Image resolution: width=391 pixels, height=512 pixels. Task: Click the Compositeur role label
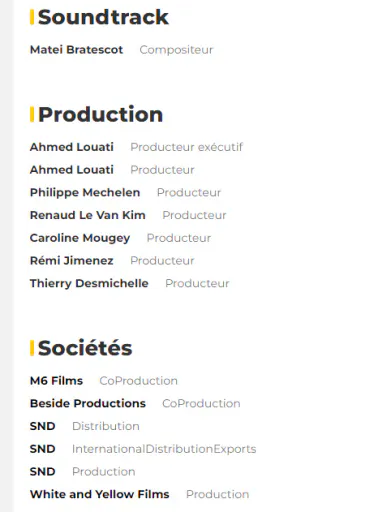pos(176,50)
